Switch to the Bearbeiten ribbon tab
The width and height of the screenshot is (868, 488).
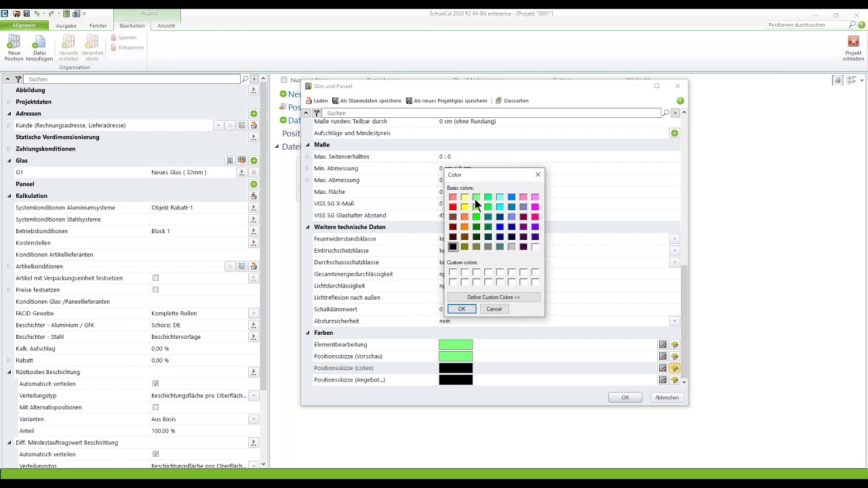click(x=132, y=26)
